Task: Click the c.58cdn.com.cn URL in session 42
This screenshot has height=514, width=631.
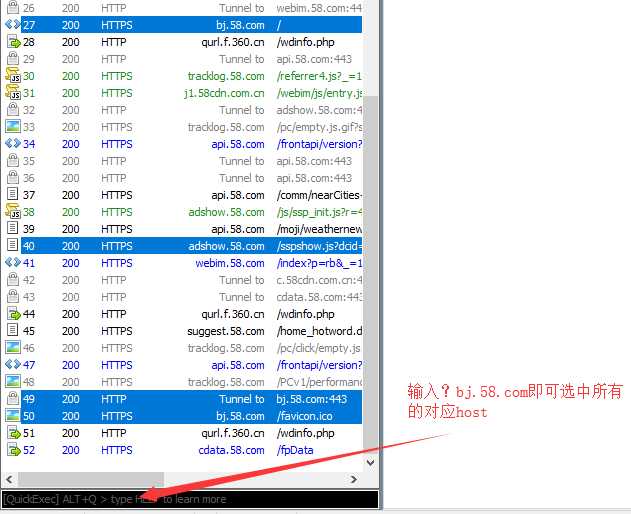Action: click(x=319, y=280)
